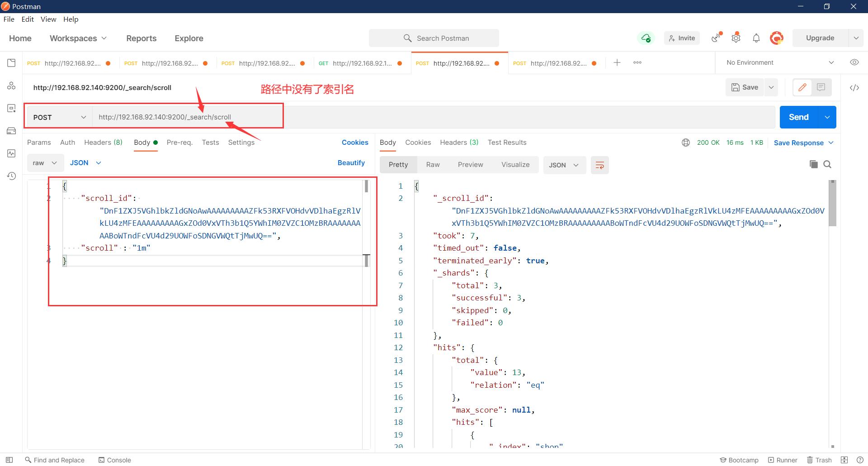Open the HTTP method POST dropdown
Screen dimensions: 868x466
(59, 117)
